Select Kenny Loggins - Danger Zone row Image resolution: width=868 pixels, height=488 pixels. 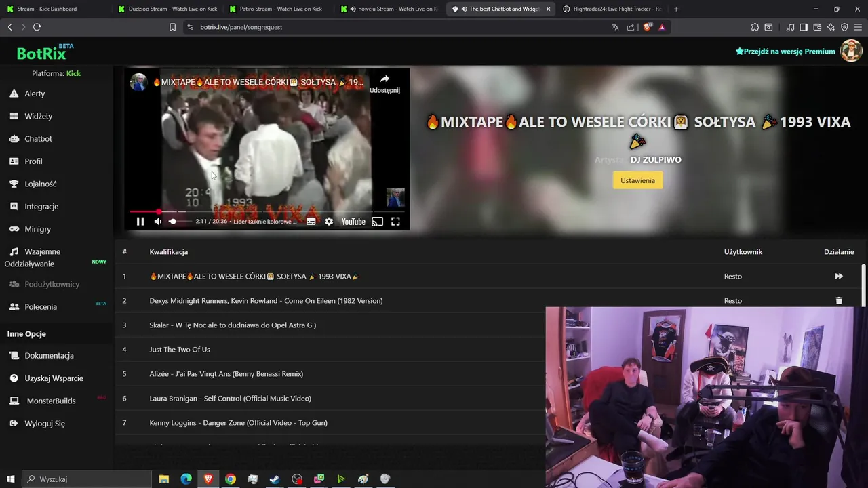(x=330, y=422)
